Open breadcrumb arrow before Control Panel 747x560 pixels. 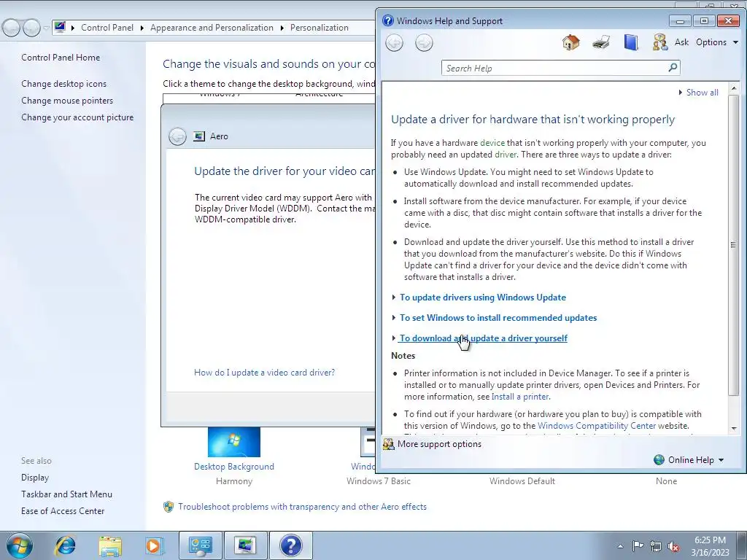pyautogui.click(x=73, y=28)
